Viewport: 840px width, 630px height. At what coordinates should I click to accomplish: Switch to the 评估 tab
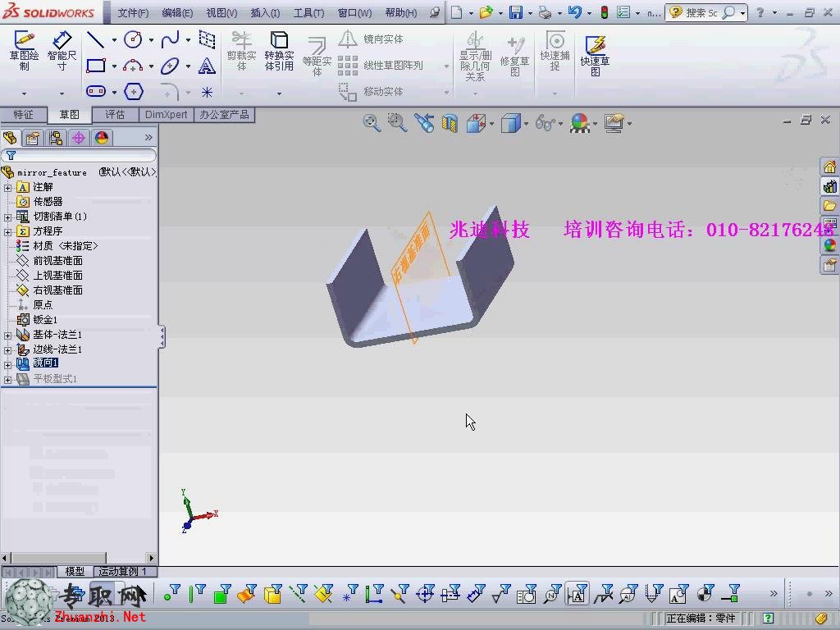click(115, 115)
